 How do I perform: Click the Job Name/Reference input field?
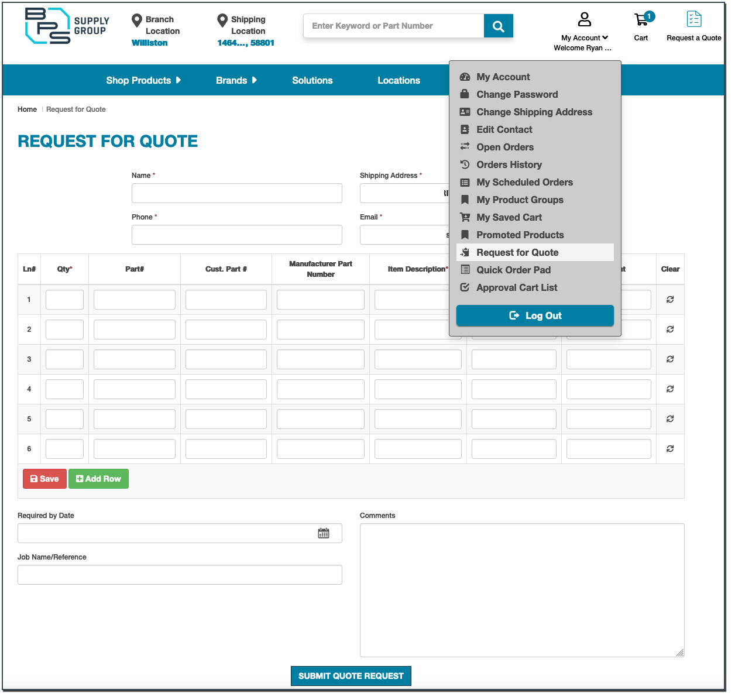click(180, 575)
